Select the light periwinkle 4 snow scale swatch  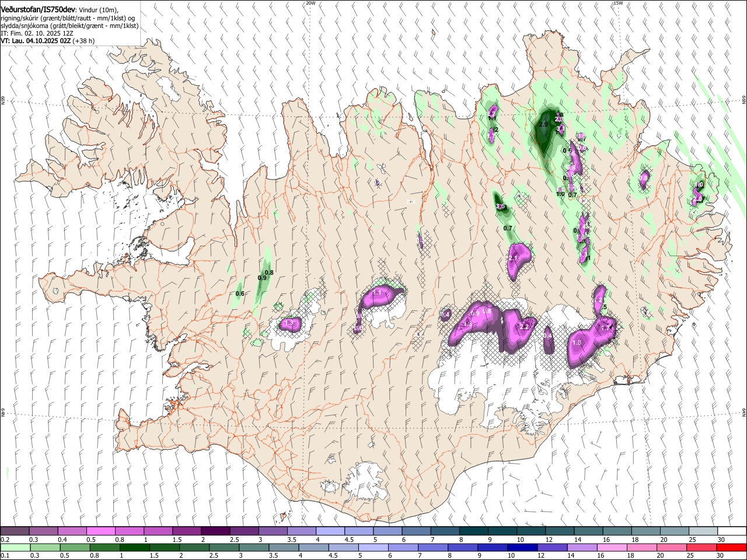point(330,531)
